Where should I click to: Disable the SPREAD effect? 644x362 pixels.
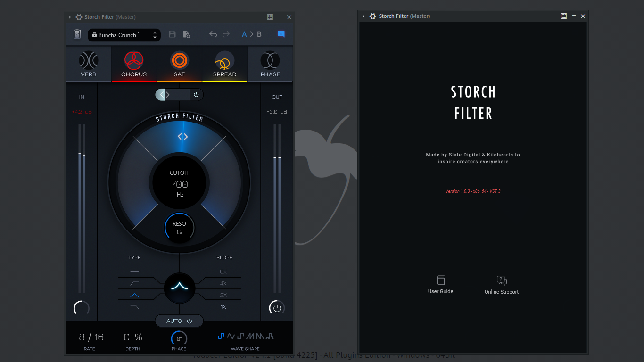(x=224, y=64)
